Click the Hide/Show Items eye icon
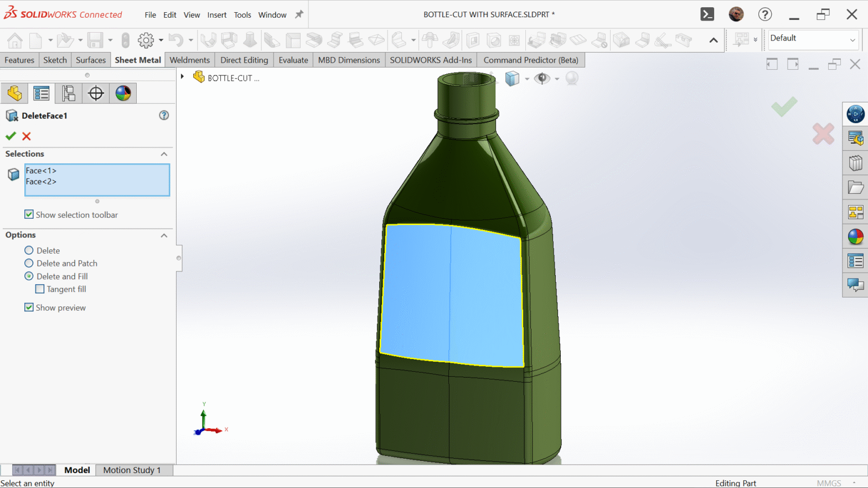868x488 pixels. pos(542,79)
